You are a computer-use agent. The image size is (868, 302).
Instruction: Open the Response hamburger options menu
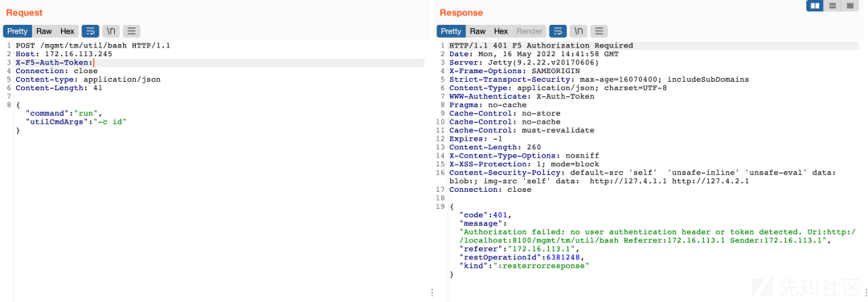[x=599, y=31]
